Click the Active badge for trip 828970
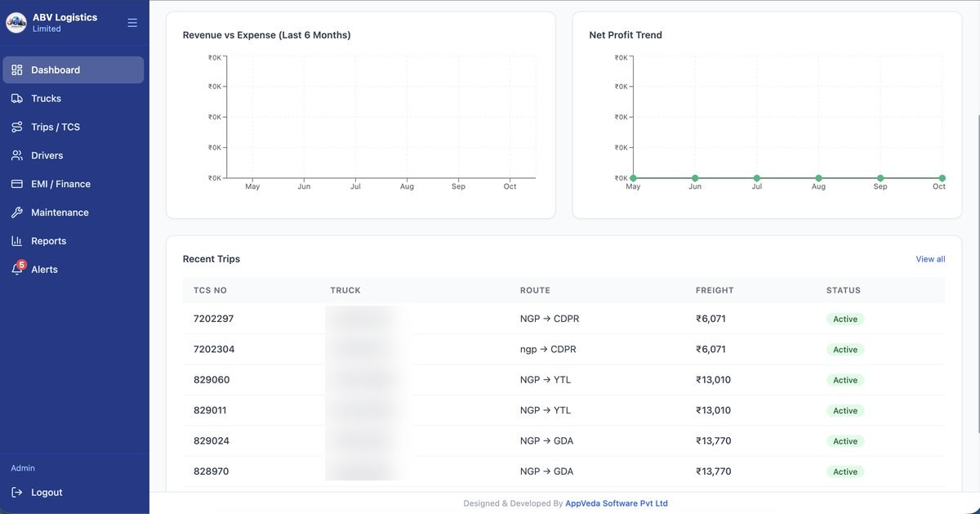 pyautogui.click(x=845, y=472)
